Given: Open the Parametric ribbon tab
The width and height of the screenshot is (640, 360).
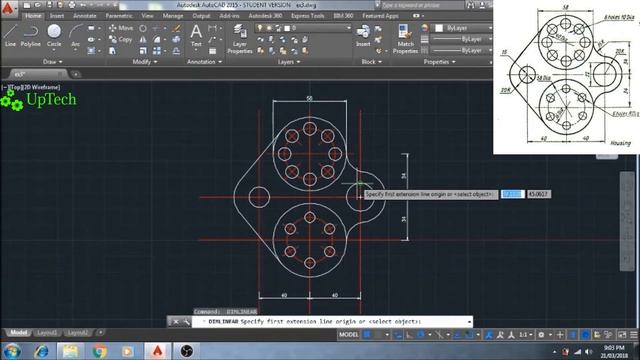Looking at the screenshot, I should (x=119, y=16).
